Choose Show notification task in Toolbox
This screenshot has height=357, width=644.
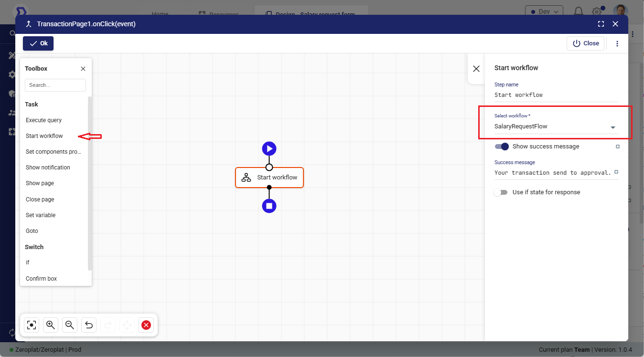[x=48, y=168]
